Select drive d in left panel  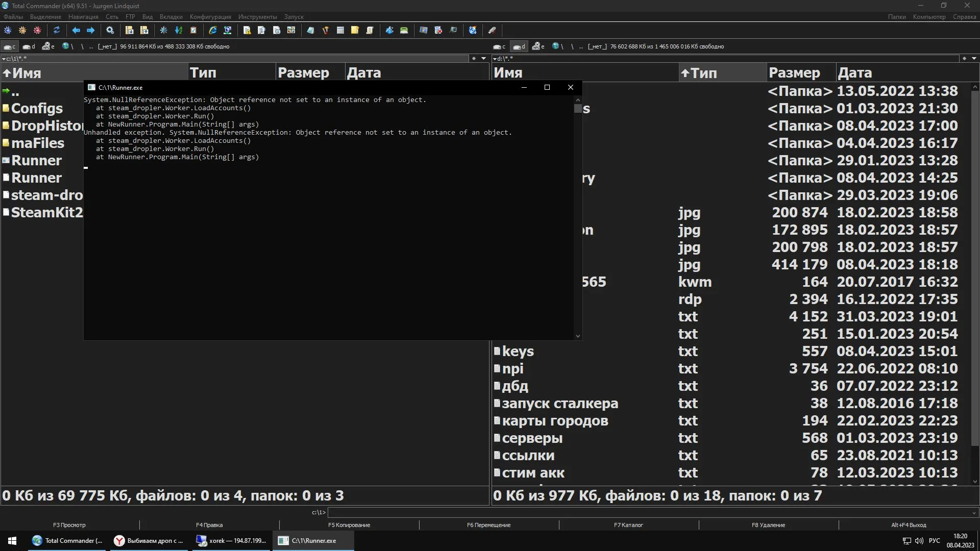tap(29, 46)
